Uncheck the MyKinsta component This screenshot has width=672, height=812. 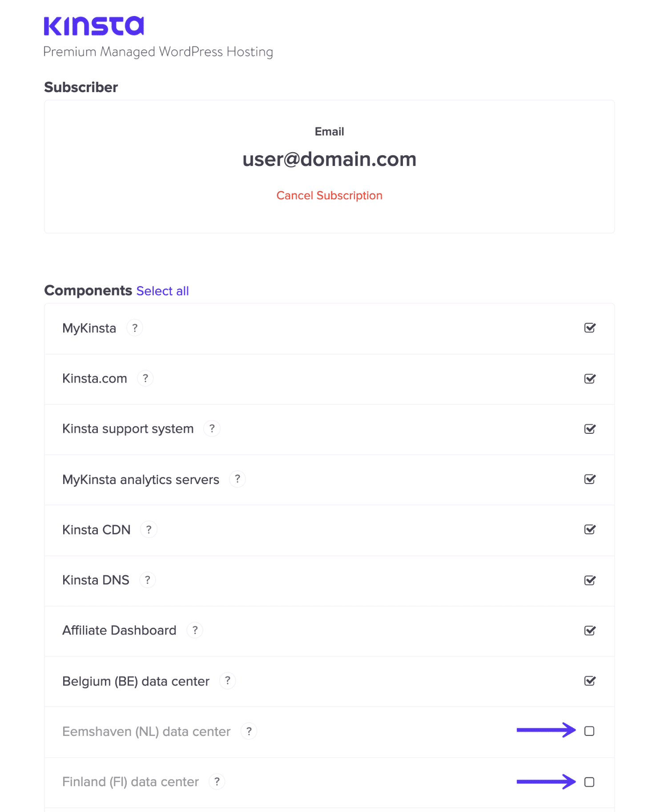point(590,328)
